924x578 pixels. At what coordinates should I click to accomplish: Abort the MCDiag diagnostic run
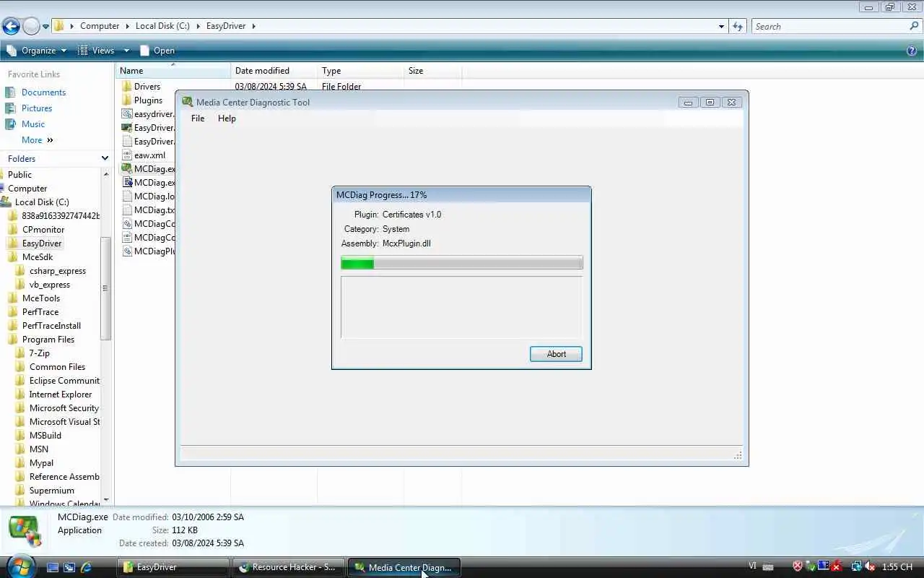click(x=556, y=354)
